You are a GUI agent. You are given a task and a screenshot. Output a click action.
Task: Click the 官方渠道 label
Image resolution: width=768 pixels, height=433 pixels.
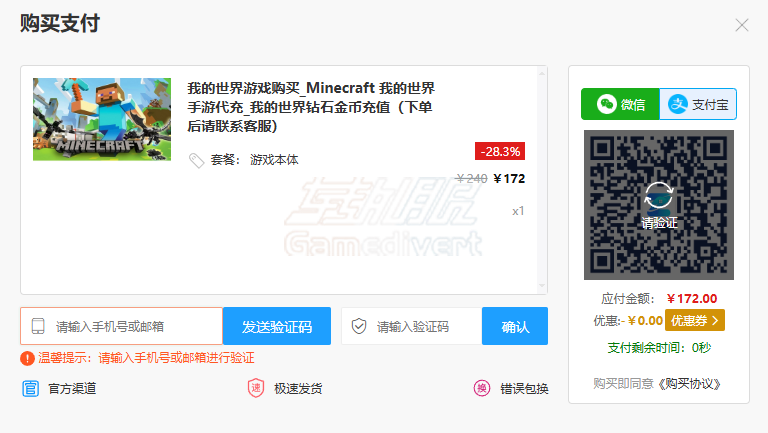click(72, 388)
